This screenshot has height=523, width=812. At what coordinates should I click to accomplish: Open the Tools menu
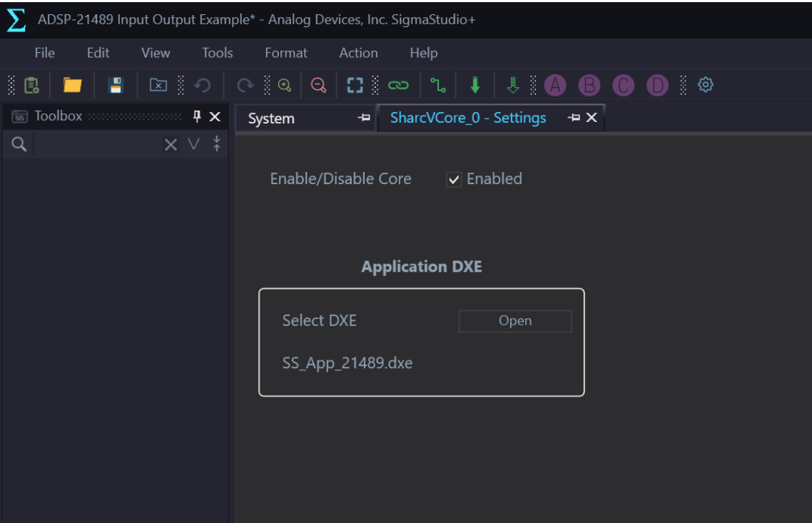click(218, 53)
